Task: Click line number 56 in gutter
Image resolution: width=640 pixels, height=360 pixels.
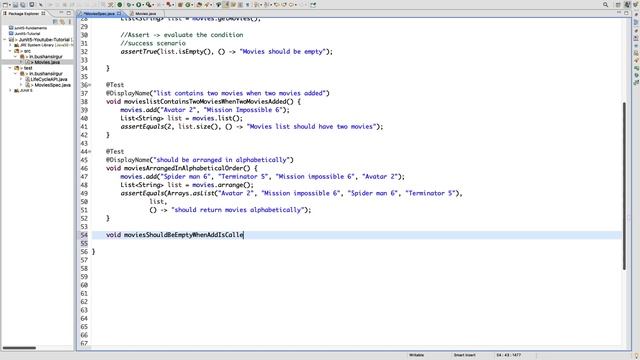Action: pos(84,251)
